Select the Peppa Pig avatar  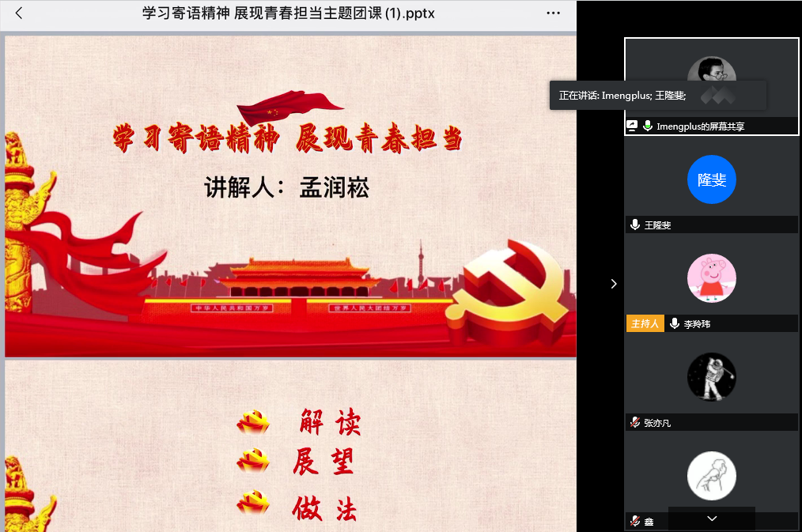click(x=711, y=278)
